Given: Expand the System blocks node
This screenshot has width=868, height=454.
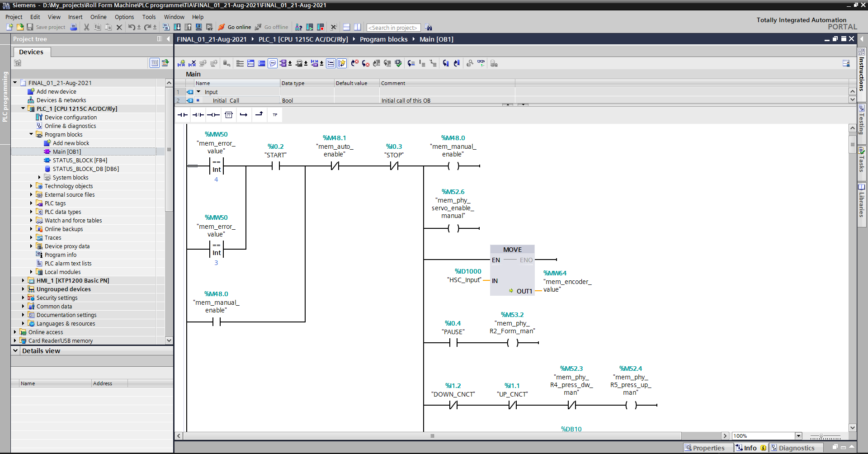Looking at the screenshot, I should point(39,177).
